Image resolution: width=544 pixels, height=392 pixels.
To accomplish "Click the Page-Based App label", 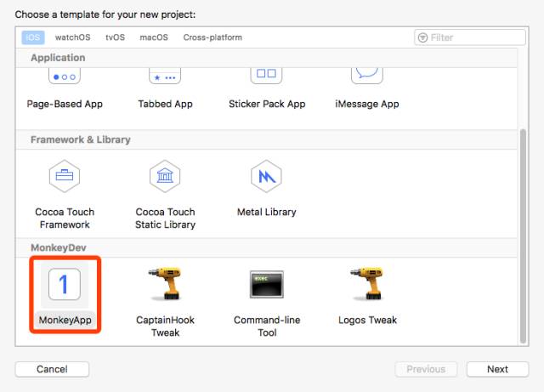I will click(x=65, y=104).
